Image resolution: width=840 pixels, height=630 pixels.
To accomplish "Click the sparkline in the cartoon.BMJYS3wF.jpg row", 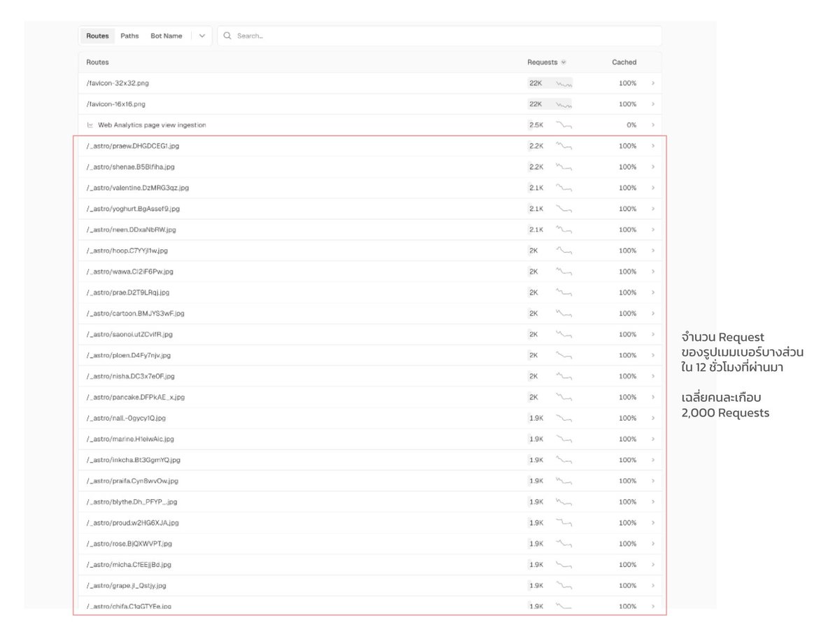I will click(564, 314).
